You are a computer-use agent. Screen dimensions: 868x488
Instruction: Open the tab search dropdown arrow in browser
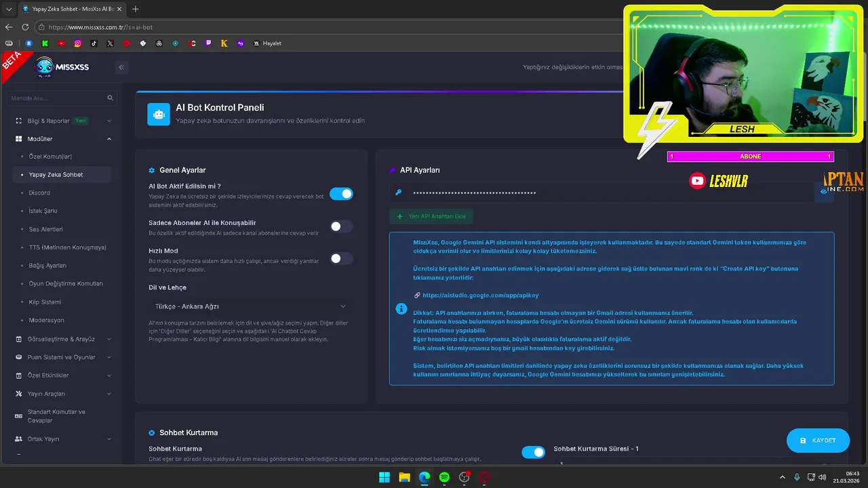coord(9,9)
